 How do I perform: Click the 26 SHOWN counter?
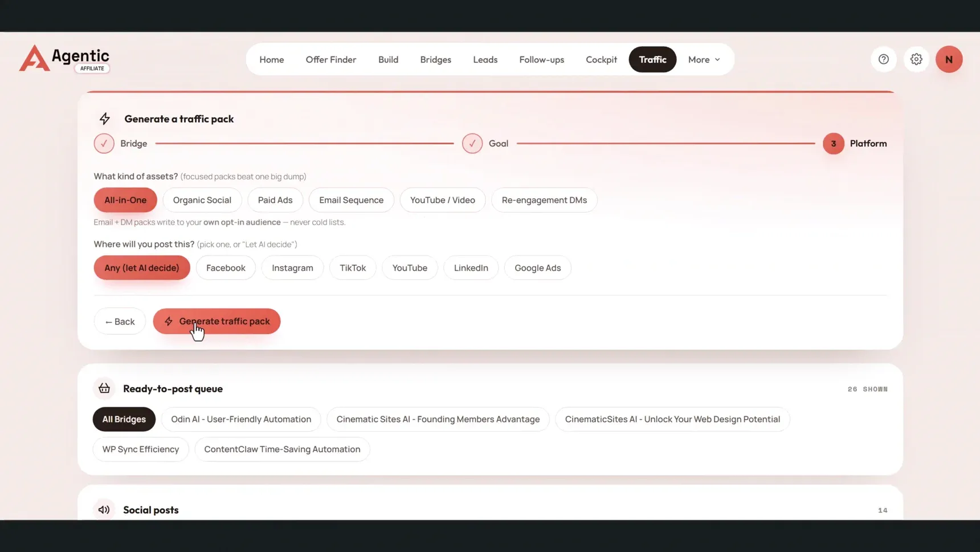[868, 389]
